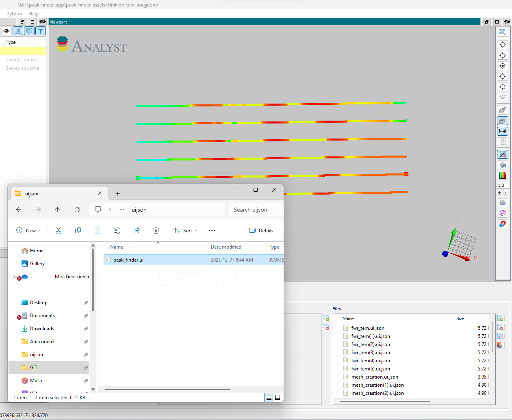Click the red magnet snapping icon
Screen dimensions: 512x420
[x=503, y=224]
